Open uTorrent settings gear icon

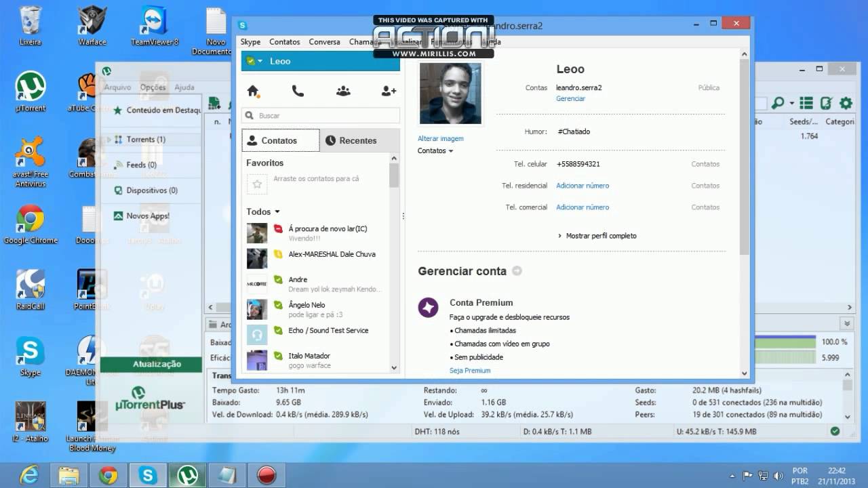pyautogui.click(x=846, y=103)
